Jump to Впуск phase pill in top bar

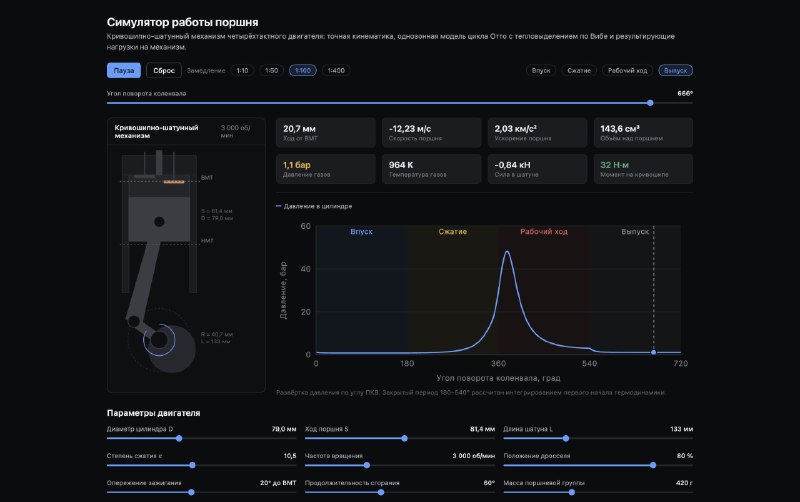click(x=541, y=70)
